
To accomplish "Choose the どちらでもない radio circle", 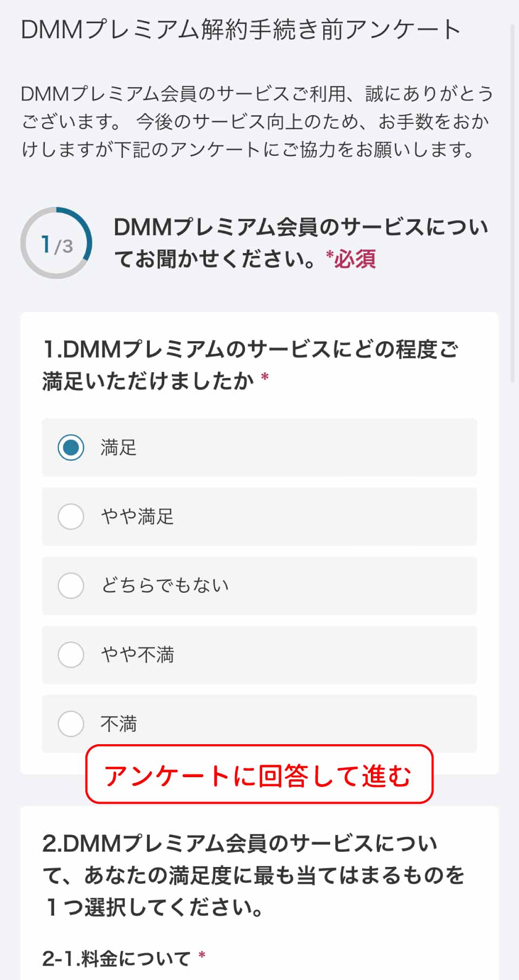I will coord(71,586).
